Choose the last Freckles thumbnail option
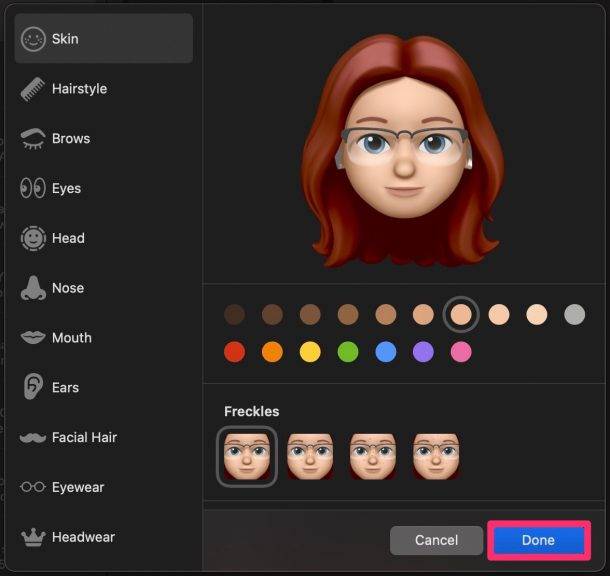This screenshot has width=610, height=576. pyautogui.click(x=435, y=457)
